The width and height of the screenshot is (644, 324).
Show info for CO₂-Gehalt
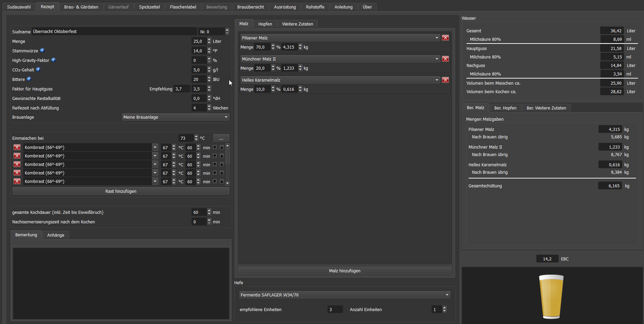tap(38, 69)
